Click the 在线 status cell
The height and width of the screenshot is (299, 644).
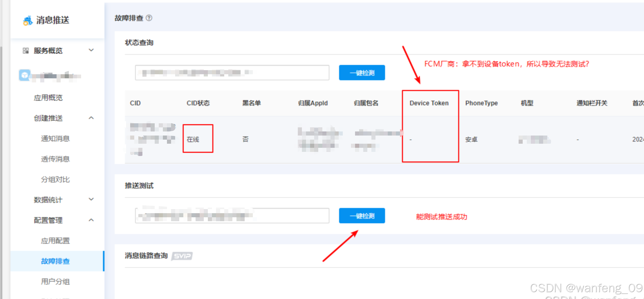click(193, 139)
